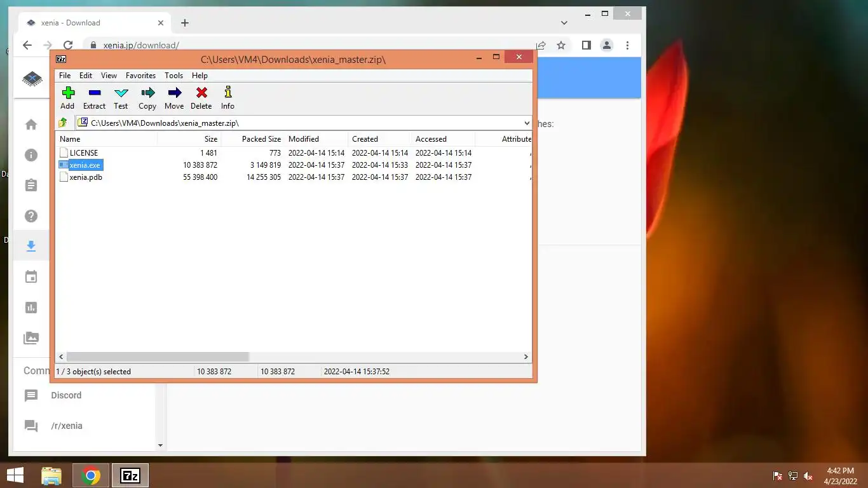
Task: Click the Extract toolbar icon
Action: tap(94, 93)
